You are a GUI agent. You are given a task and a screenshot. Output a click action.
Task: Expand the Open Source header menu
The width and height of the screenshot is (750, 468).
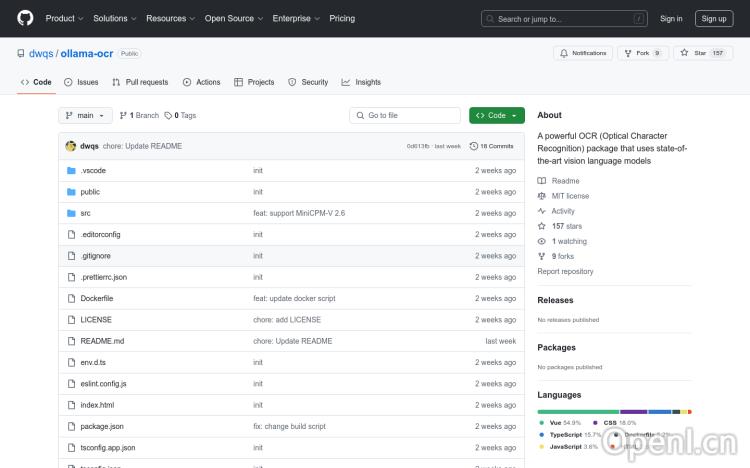tap(233, 18)
